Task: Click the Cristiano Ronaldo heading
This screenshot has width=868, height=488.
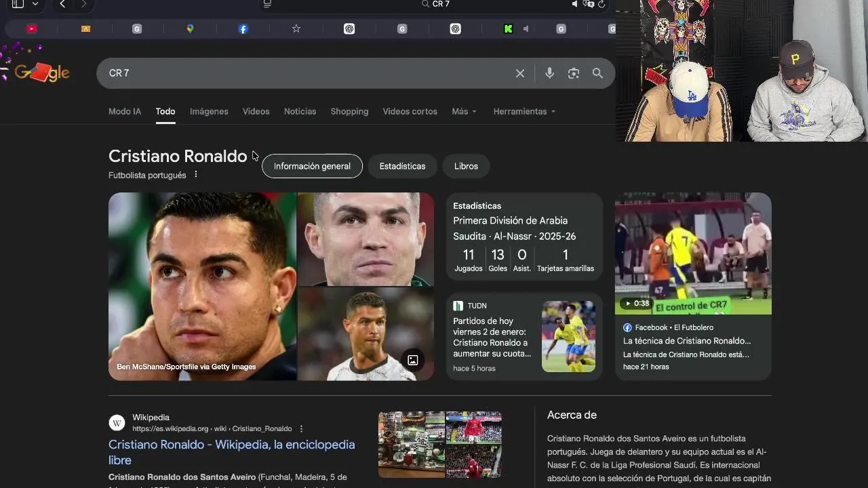Action: click(x=178, y=156)
